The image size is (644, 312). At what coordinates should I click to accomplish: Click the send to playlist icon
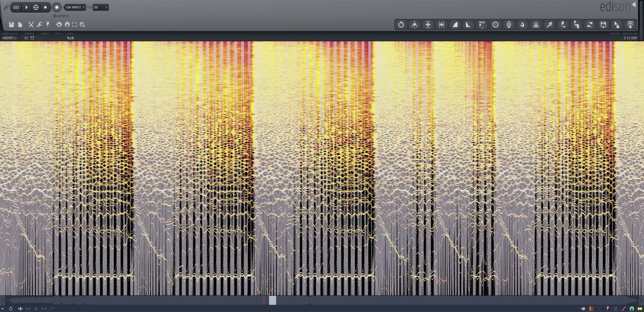point(630,24)
